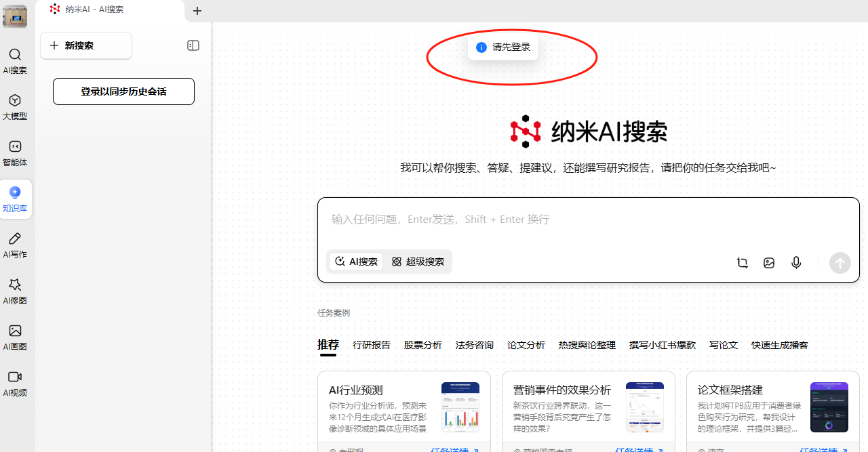The height and width of the screenshot is (452, 868).
Task: Start a 新搜索
Action: [x=86, y=45]
